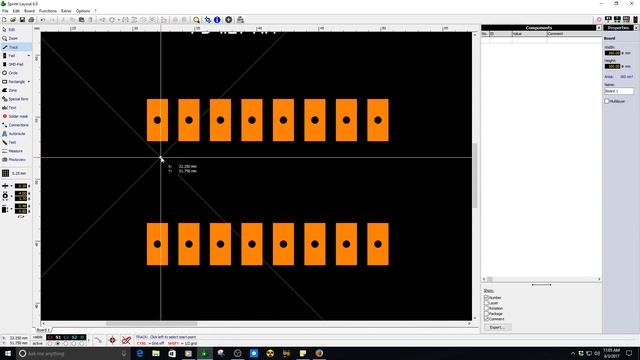This screenshot has height=360, width=640.
Task: Open the Rectangle tool dropdown arrow
Action: tap(29, 82)
